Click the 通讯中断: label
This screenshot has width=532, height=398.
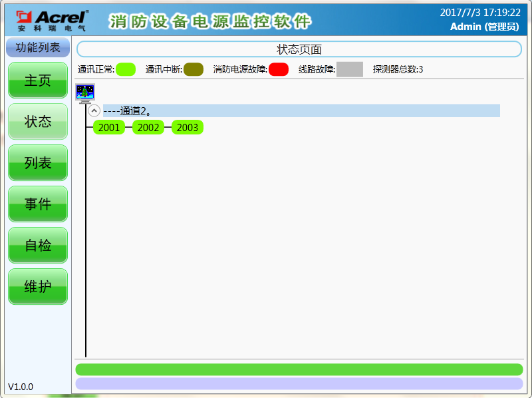[164, 70]
